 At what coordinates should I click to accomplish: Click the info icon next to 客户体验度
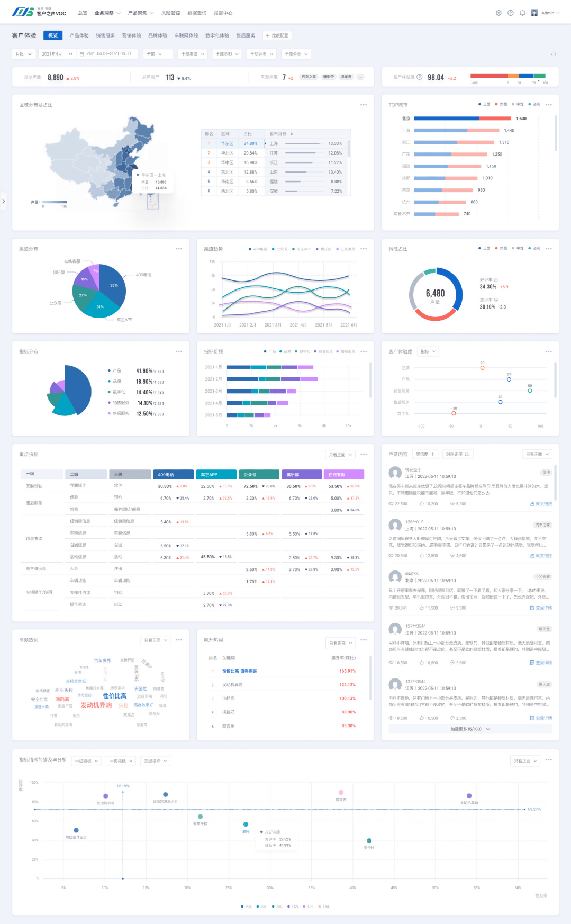pos(420,77)
